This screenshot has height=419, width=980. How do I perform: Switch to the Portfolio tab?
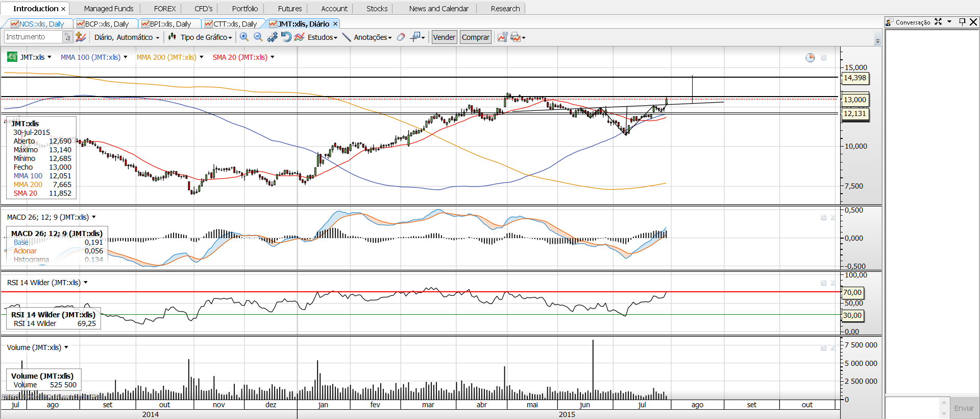coord(244,9)
